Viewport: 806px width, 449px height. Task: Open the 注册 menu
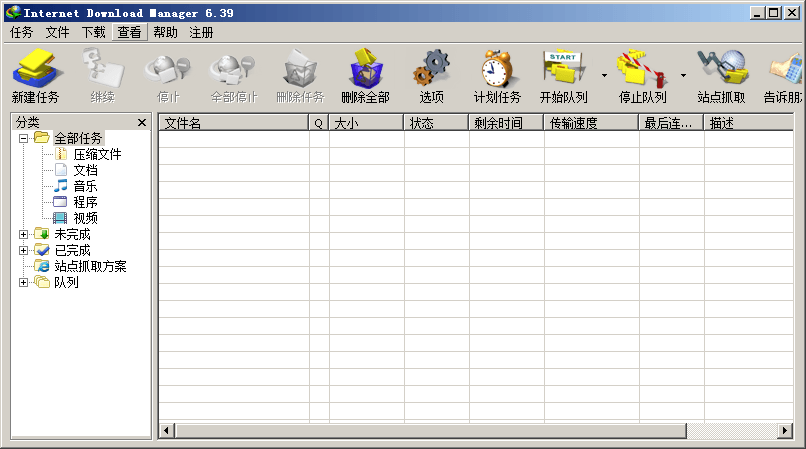pos(201,32)
